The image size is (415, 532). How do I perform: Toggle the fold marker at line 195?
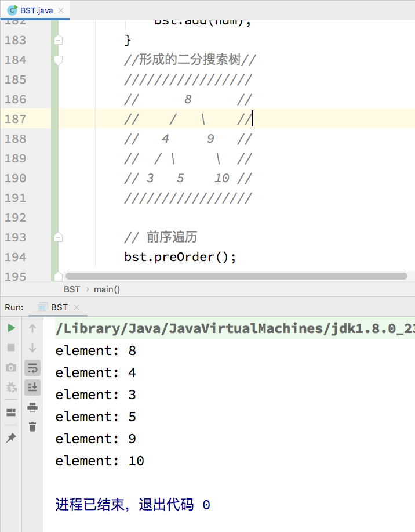(59, 277)
